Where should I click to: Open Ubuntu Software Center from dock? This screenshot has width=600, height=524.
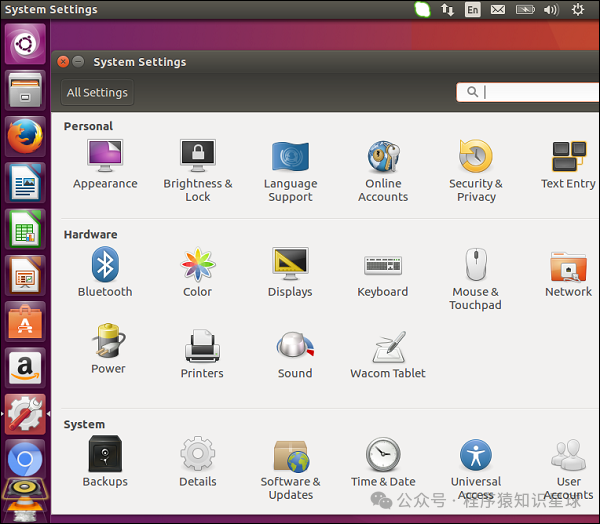(x=25, y=322)
